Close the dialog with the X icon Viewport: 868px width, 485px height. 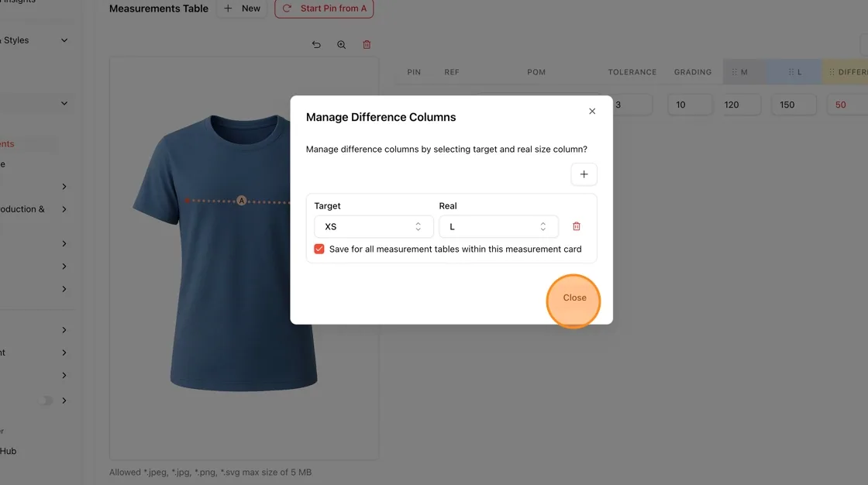(x=592, y=112)
